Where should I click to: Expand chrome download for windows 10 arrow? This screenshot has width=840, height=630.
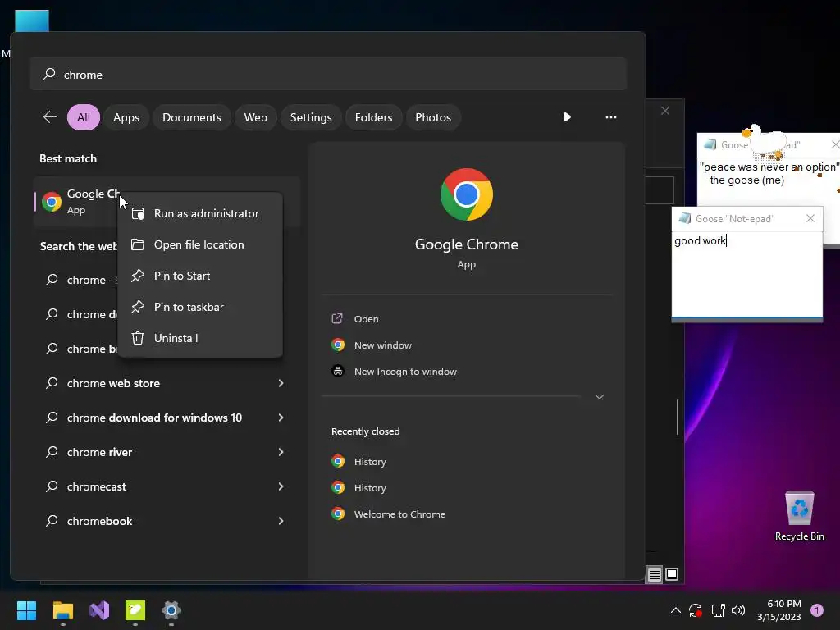[281, 418]
